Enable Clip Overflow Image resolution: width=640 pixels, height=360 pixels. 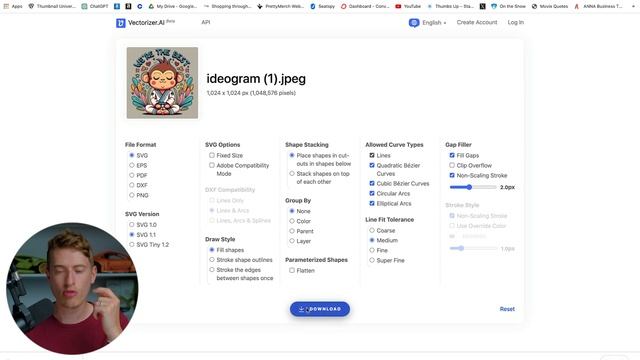coord(452,165)
